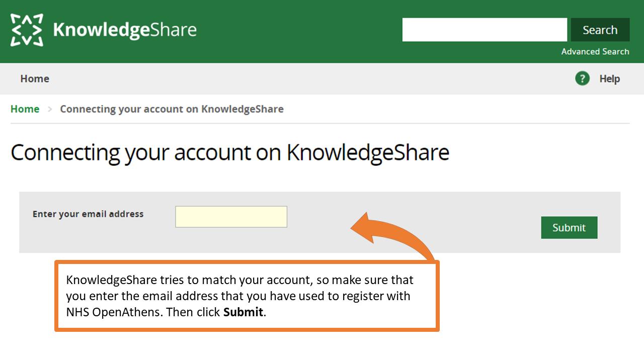Click the KnowledgeShare wordmark text
Image resolution: width=644 pixels, height=362 pixels.
tap(125, 30)
